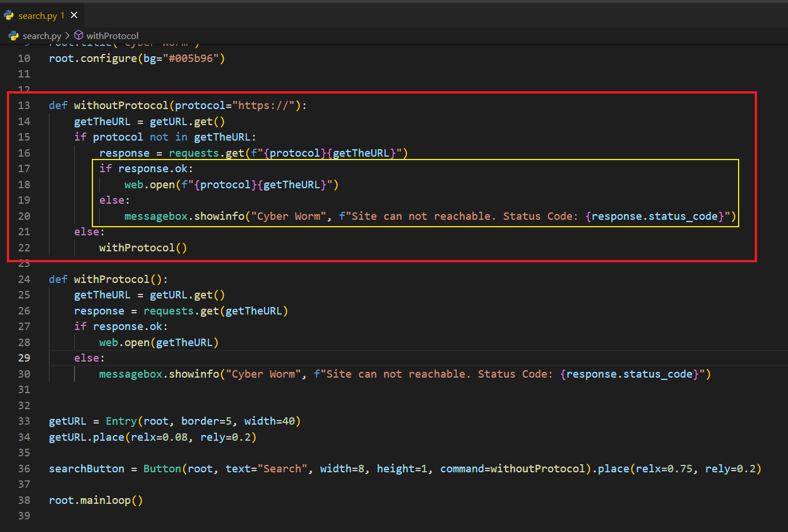Viewport: 788px width, 532px height.
Task: Click the Entry constructor on line 33
Action: click(121, 421)
